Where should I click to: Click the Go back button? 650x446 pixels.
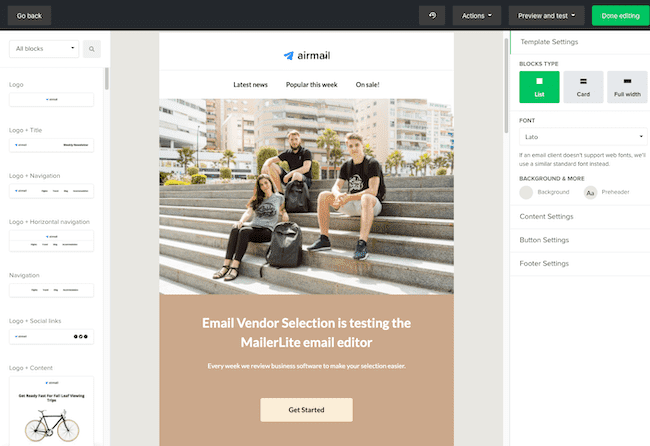pos(29,16)
